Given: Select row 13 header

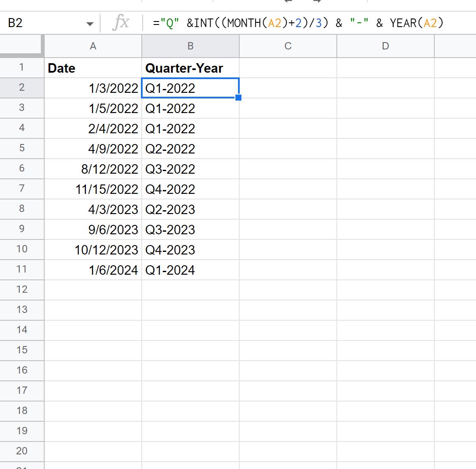Looking at the screenshot, I should pyautogui.click(x=22, y=310).
